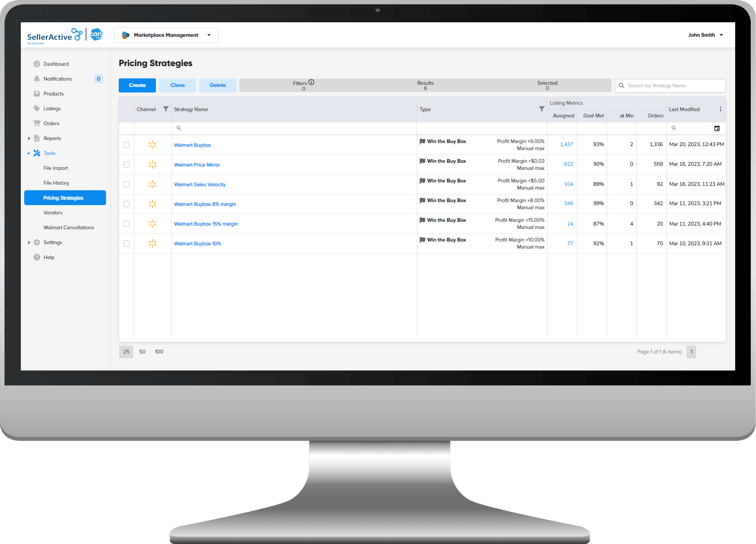The image size is (756, 544).
Task: Open the Walmart Price Mirror strategy link
Action: click(x=197, y=165)
